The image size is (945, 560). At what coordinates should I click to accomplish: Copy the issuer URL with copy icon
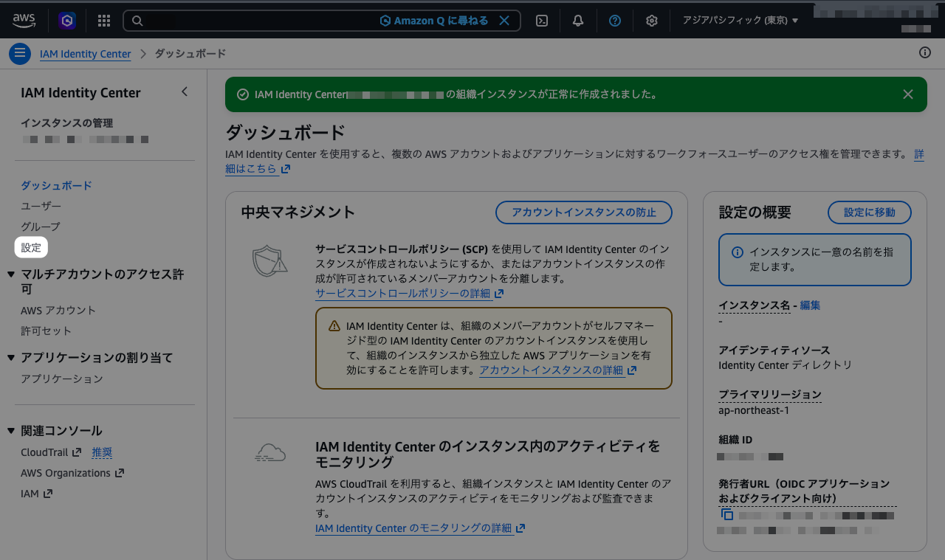coord(727,515)
